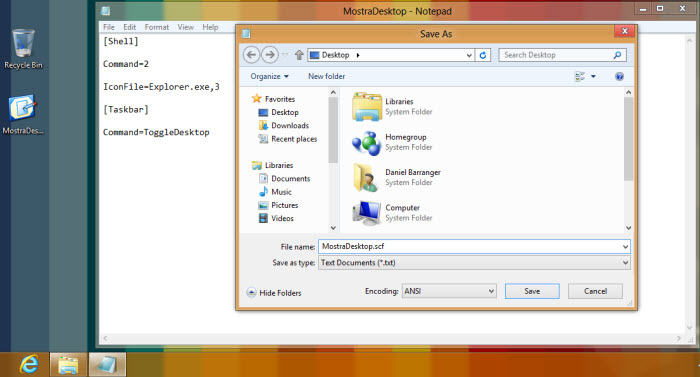Click the "Command=2" line in Notepad
The height and width of the screenshot is (377, 700).
tap(125, 64)
